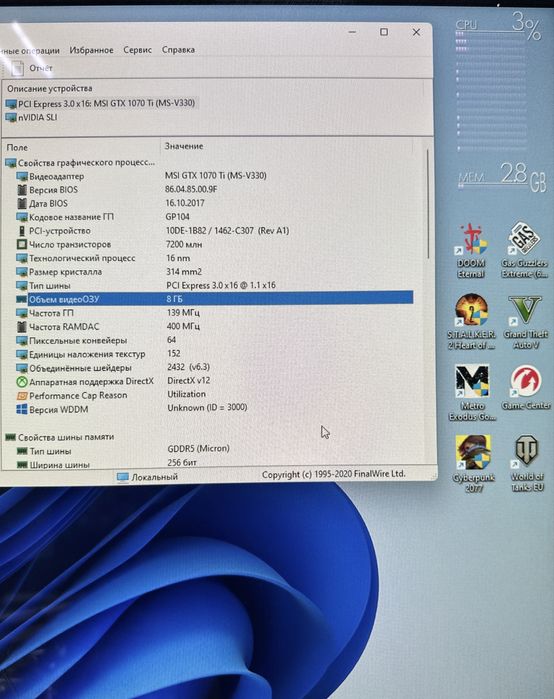This screenshot has height=699, width=554.
Task: Click the value 256 бит
Action: (x=182, y=462)
